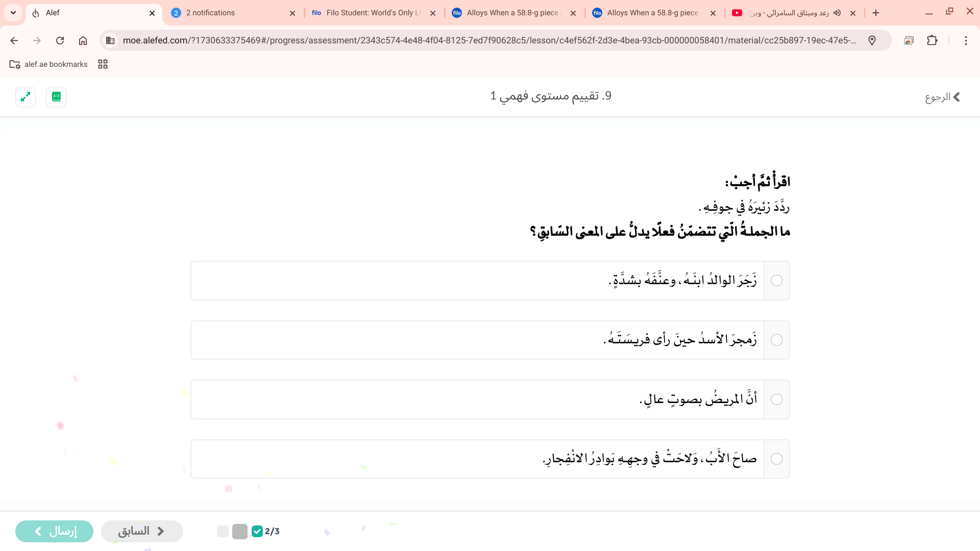Mute audio icon on YouTube tab
This screenshot has width=980, height=551.
837,13
